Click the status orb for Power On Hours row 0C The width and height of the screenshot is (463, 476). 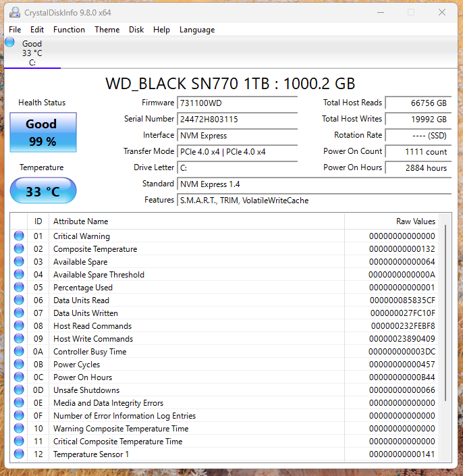pyautogui.click(x=19, y=377)
